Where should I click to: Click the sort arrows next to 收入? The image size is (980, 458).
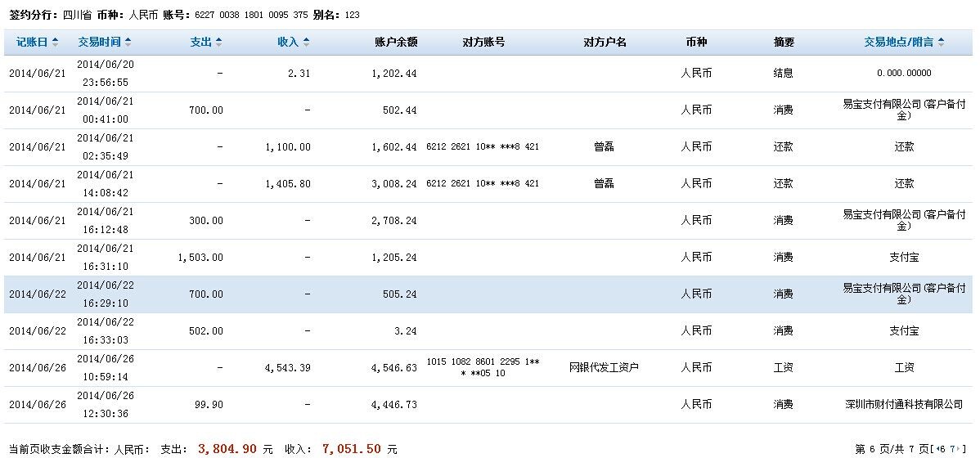[x=306, y=42]
